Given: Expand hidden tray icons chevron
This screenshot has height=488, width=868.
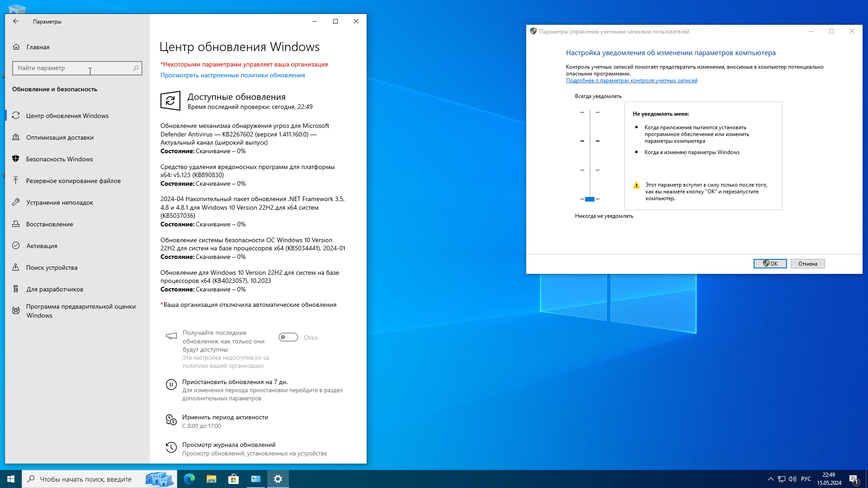Looking at the screenshot, I should click(770, 479).
